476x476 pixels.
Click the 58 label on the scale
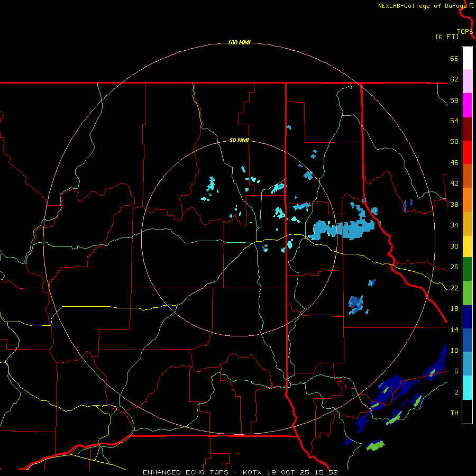coord(454,100)
